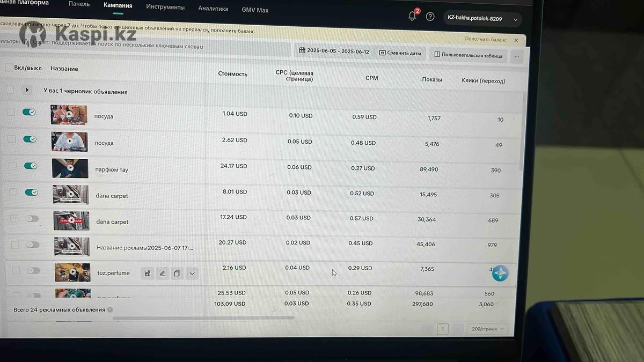
Task: Open the Инструменты menu tab
Action: pos(165,8)
